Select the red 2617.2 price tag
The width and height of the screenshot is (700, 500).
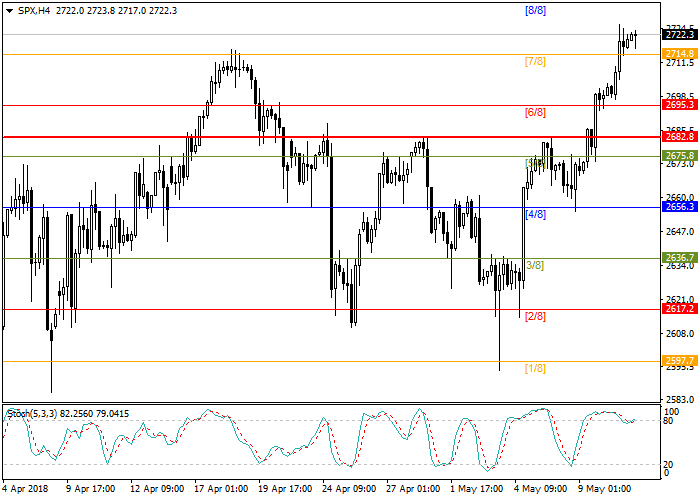(x=679, y=309)
